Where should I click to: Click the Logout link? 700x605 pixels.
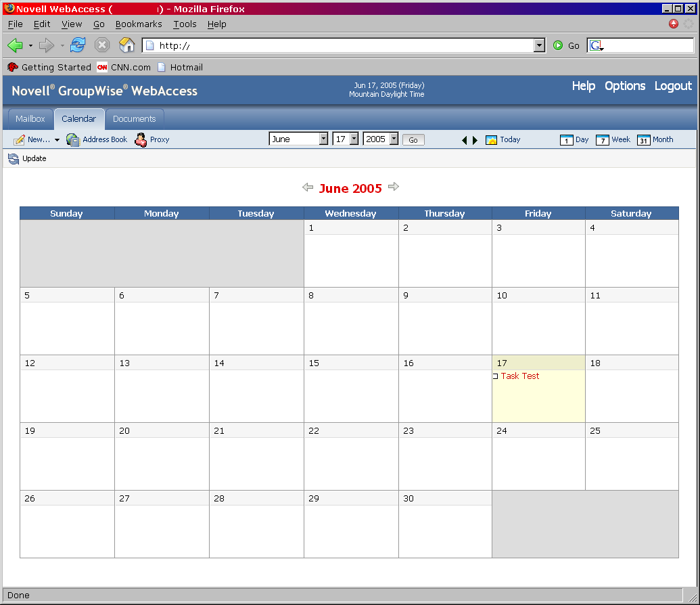672,86
